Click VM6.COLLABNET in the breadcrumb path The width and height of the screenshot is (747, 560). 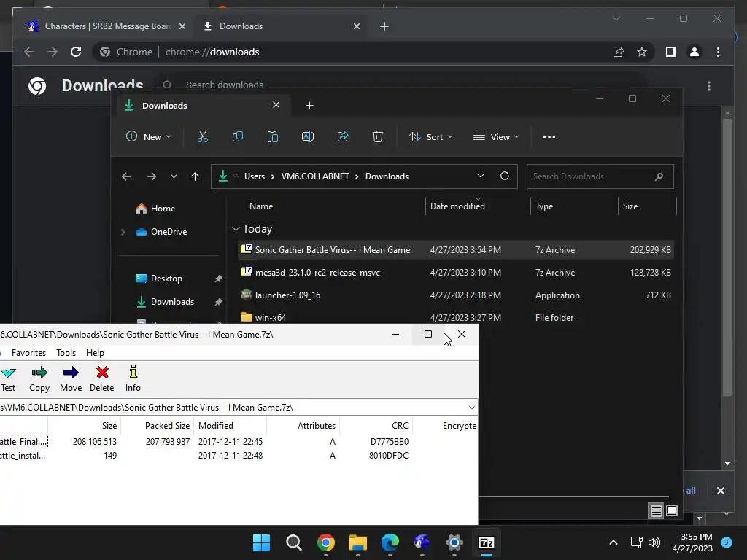[315, 176]
